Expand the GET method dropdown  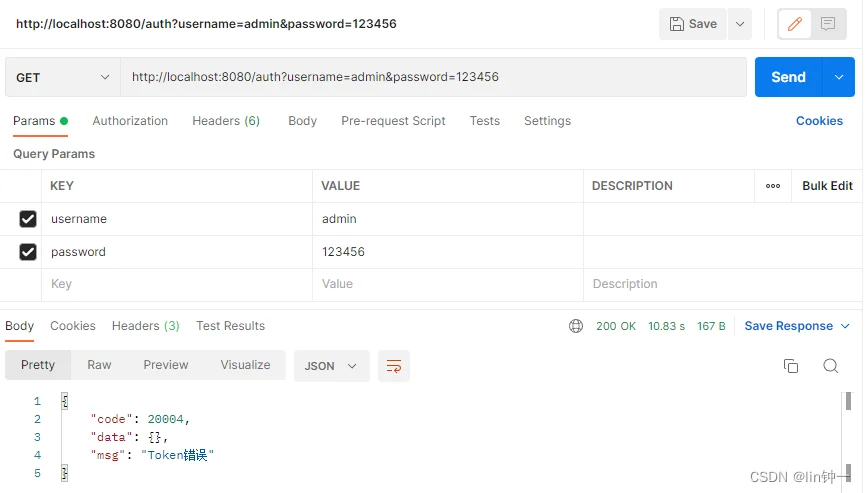point(63,77)
